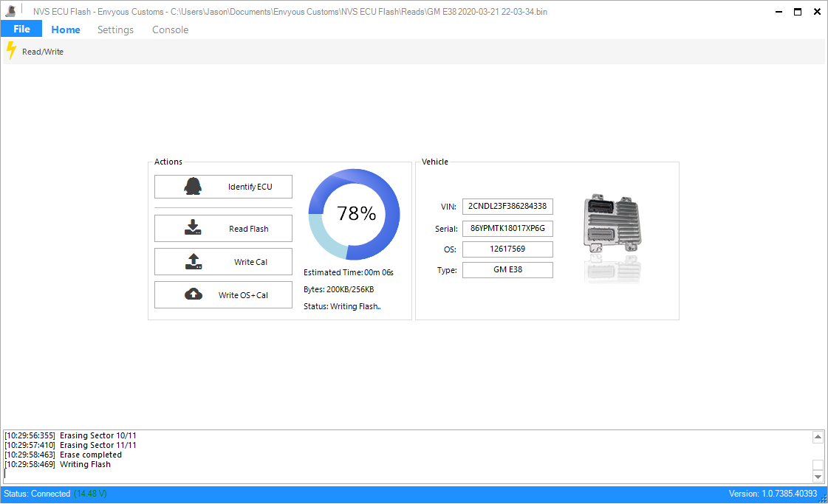This screenshot has height=504, width=828.
Task: Click the ECU module image
Action: pyautogui.click(x=612, y=224)
